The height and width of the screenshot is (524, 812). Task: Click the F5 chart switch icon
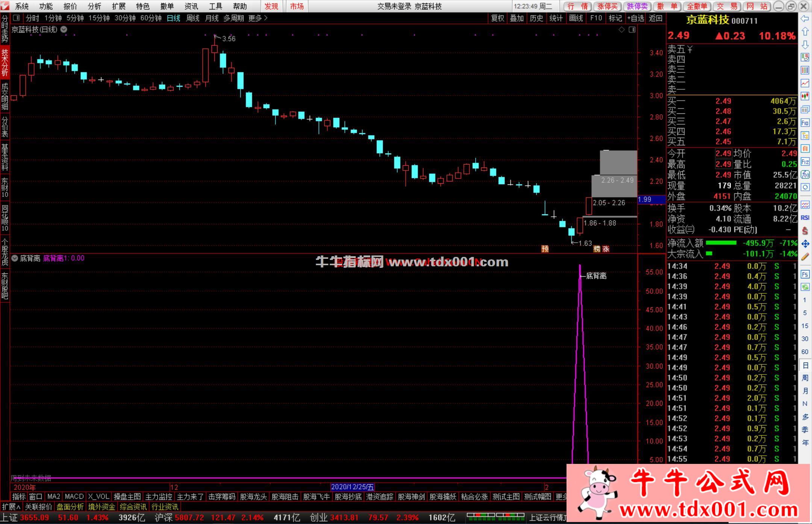click(805, 274)
